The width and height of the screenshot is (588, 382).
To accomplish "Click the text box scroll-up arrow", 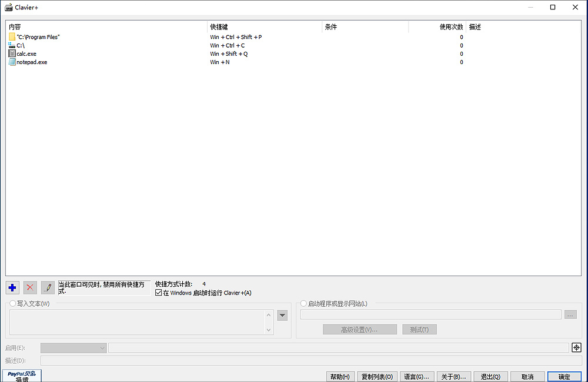I will pyautogui.click(x=269, y=315).
